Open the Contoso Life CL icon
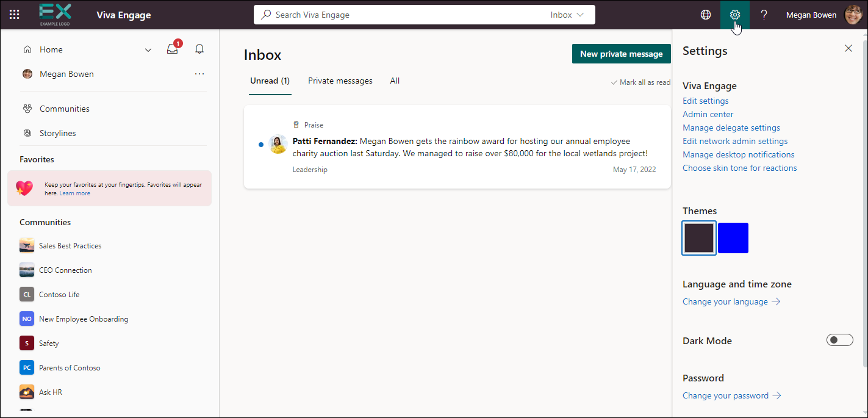The height and width of the screenshot is (418, 868). pos(27,294)
